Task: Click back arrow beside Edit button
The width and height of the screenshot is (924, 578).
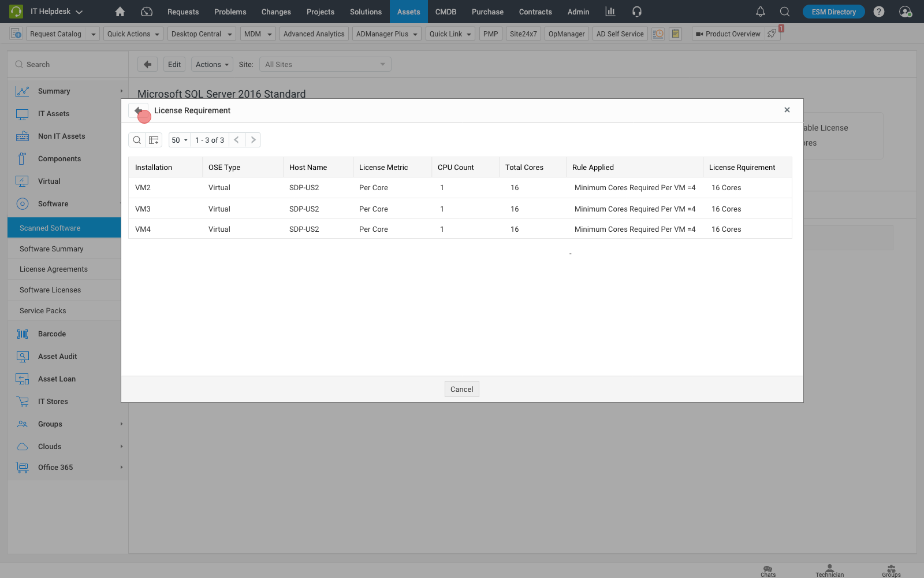Action: pos(147,64)
